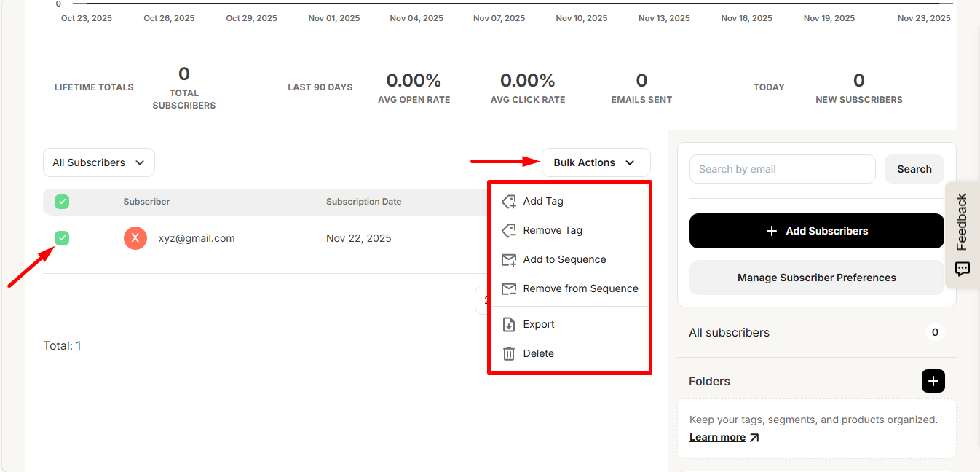Click the plus icon beside Folders
Image resolution: width=980 pixels, height=472 pixels.
point(933,381)
